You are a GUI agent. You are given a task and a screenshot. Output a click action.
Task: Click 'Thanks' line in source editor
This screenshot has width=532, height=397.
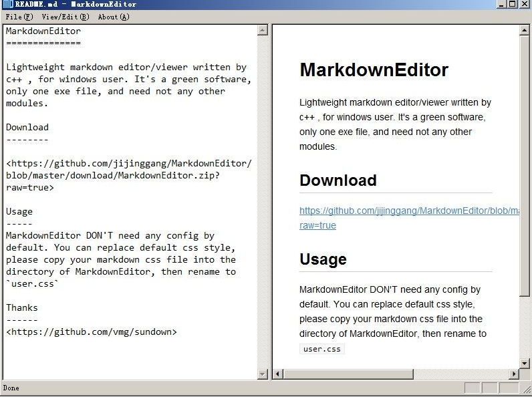(21, 307)
